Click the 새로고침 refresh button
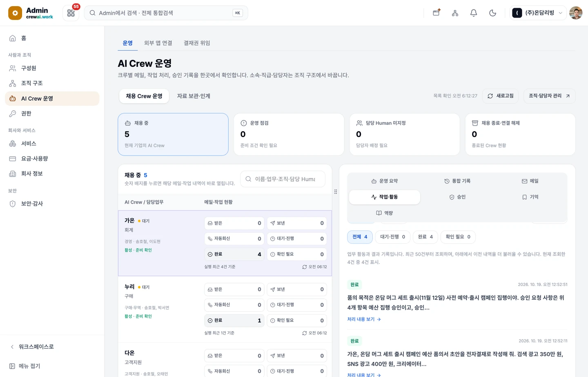 click(x=501, y=96)
